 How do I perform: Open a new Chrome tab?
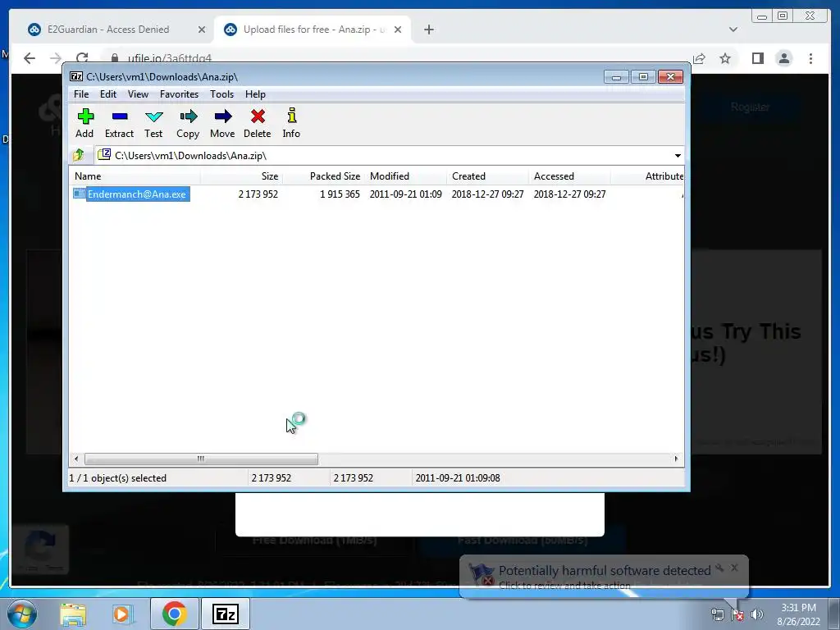[428, 30]
